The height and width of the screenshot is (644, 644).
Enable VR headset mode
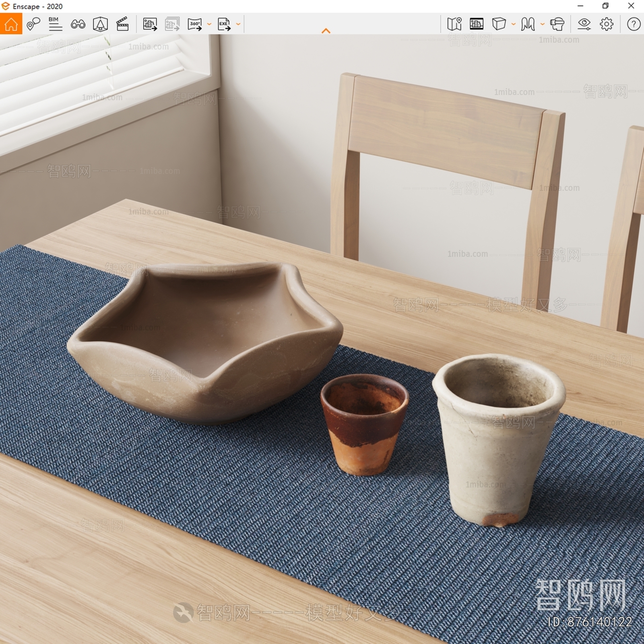pos(557,24)
